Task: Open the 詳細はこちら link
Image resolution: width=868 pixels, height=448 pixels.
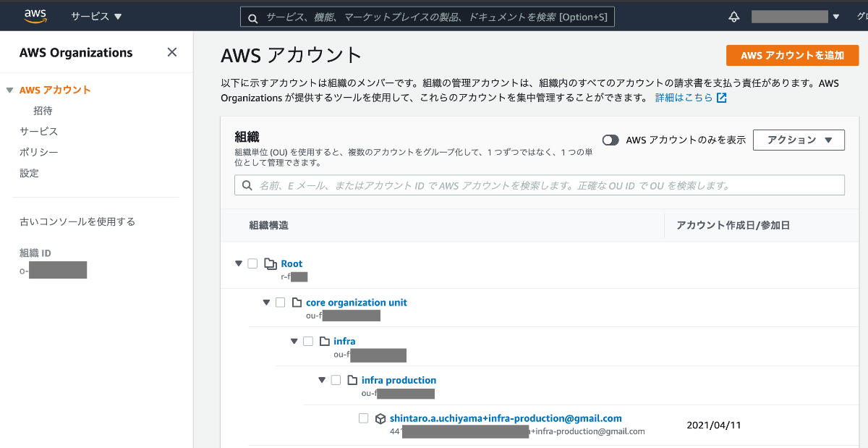Action: pyautogui.click(x=684, y=98)
